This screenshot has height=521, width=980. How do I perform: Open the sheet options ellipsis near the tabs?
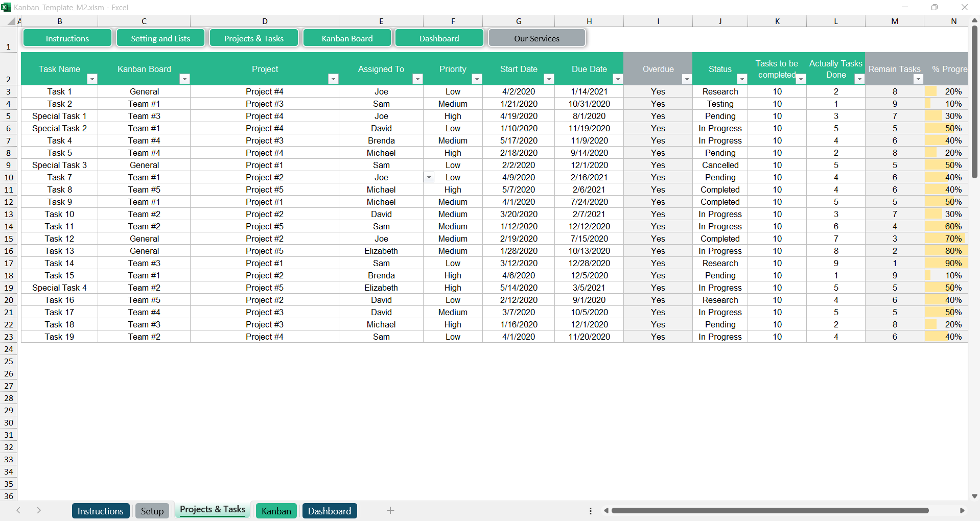(x=590, y=510)
